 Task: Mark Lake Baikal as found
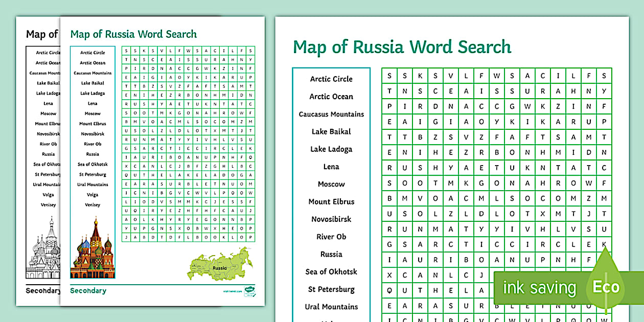(331, 131)
